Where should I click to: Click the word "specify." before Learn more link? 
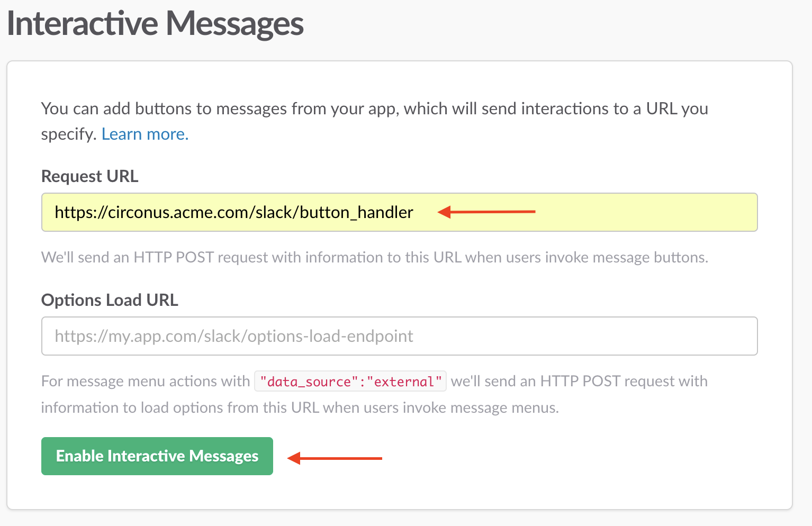click(69, 134)
